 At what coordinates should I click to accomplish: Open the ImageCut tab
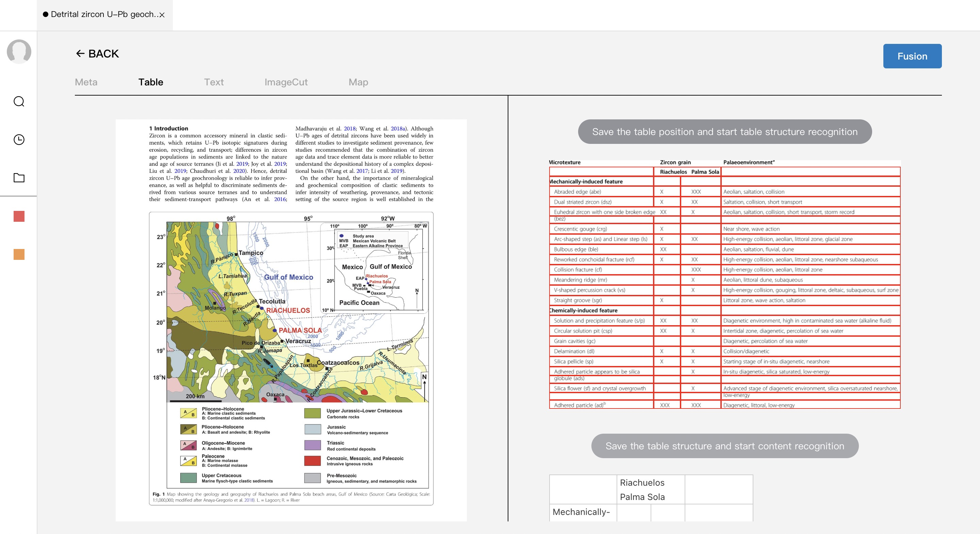[286, 82]
